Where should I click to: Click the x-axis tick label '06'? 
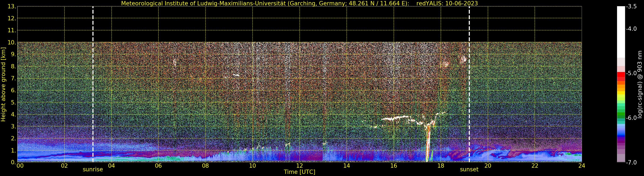(x=159, y=166)
